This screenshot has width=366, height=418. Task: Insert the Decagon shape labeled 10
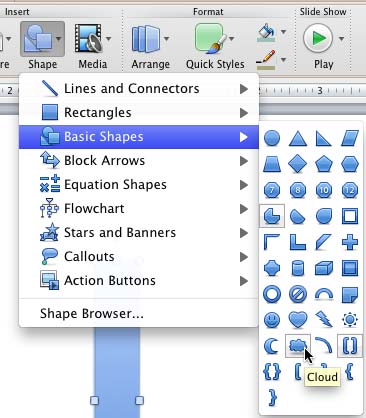[323, 190]
